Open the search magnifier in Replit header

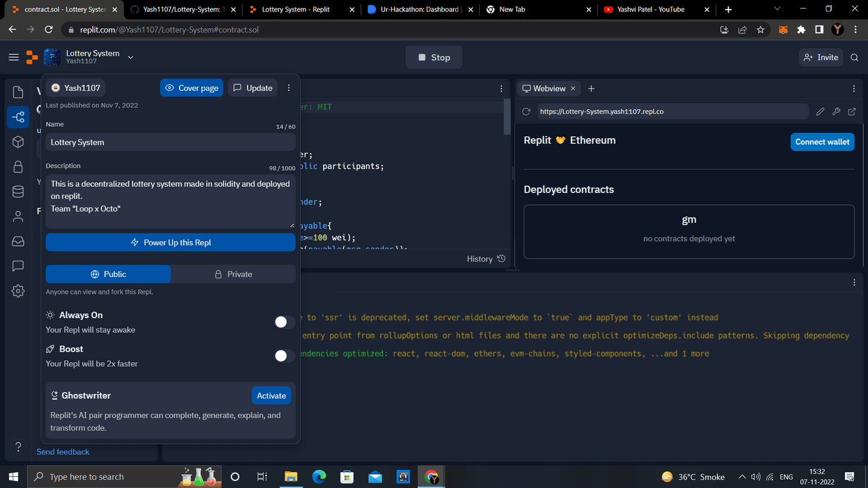point(854,57)
